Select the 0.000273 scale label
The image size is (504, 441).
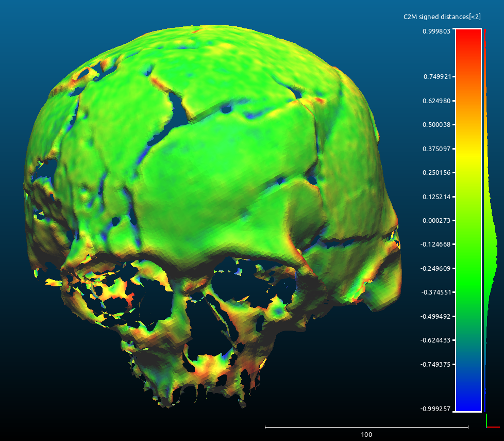click(436, 221)
